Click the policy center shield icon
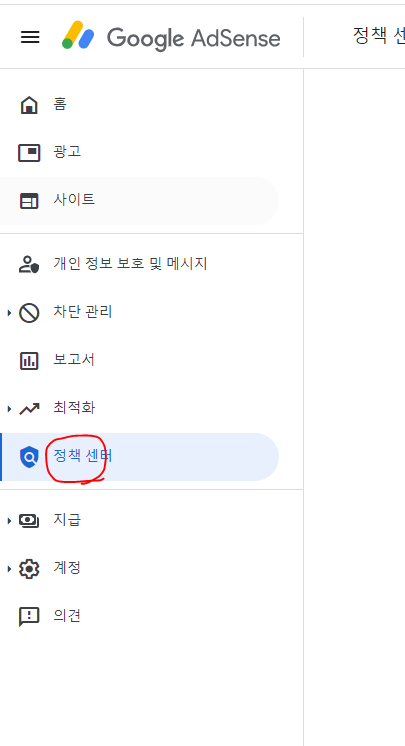Viewport: 405px width, 746px height. point(29,457)
